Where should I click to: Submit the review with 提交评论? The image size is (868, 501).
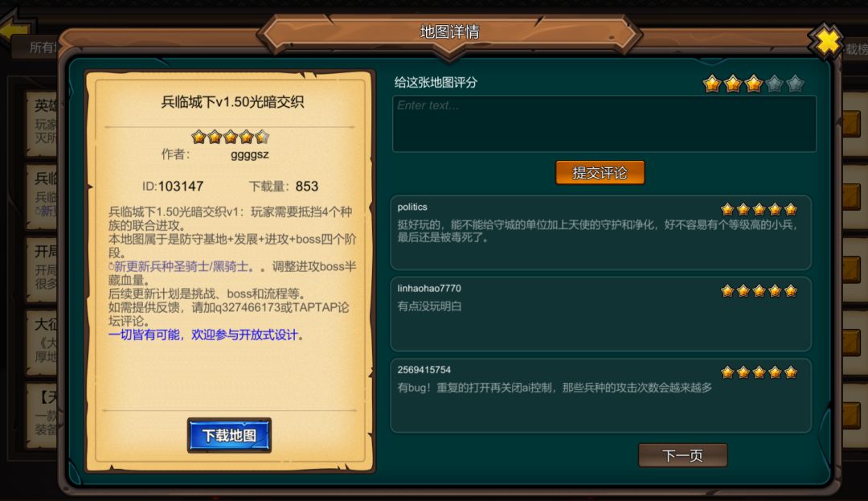click(x=600, y=173)
